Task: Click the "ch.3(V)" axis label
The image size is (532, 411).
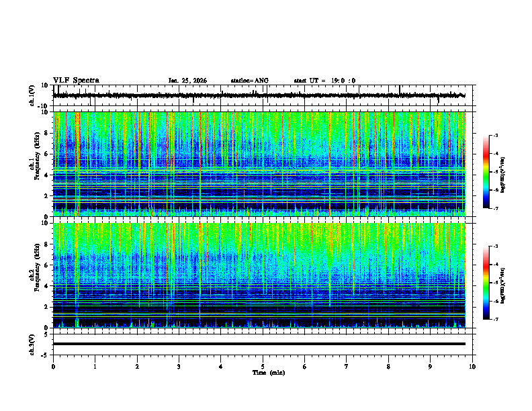Action: click(x=32, y=345)
